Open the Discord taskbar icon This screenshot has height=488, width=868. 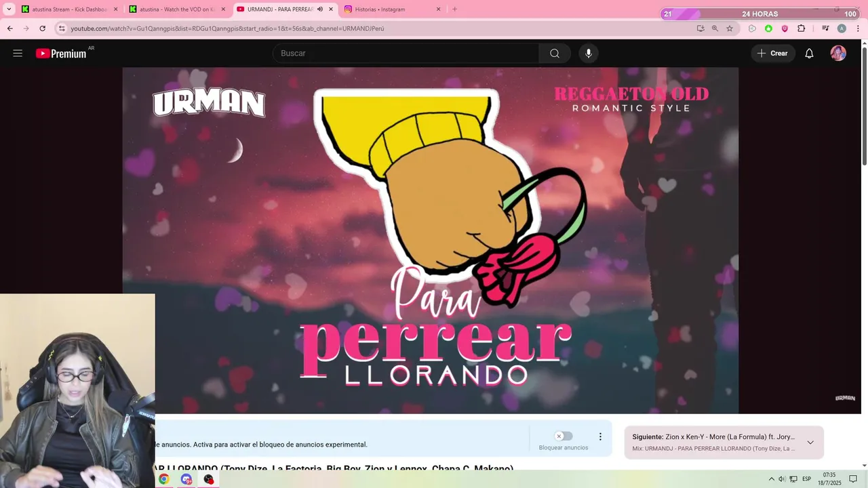186,479
